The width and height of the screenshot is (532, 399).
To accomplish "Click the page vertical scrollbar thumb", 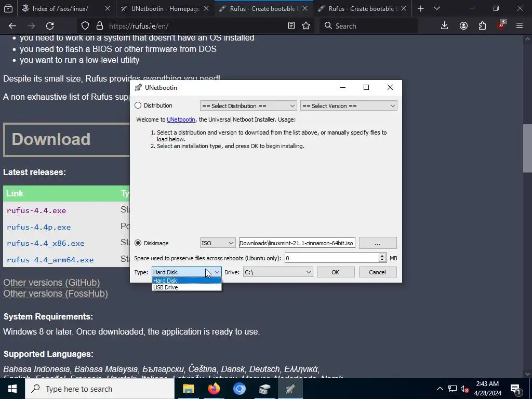I will 527,149.
